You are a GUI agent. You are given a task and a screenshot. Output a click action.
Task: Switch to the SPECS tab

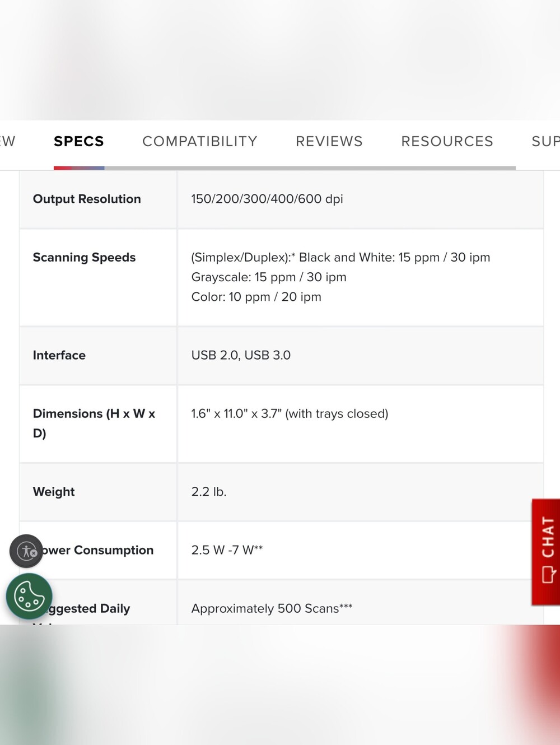pyautogui.click(x=79, y=141)
